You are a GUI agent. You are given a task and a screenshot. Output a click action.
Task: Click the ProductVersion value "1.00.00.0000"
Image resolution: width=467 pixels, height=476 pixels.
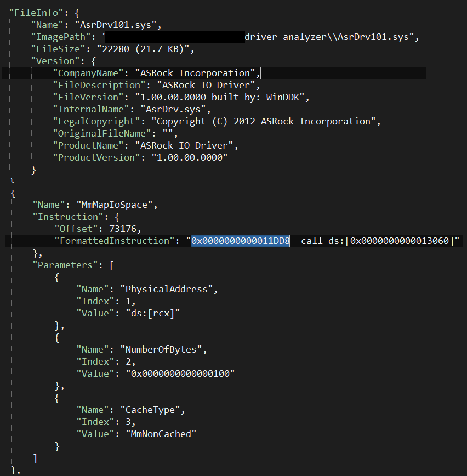pos(189,157)
